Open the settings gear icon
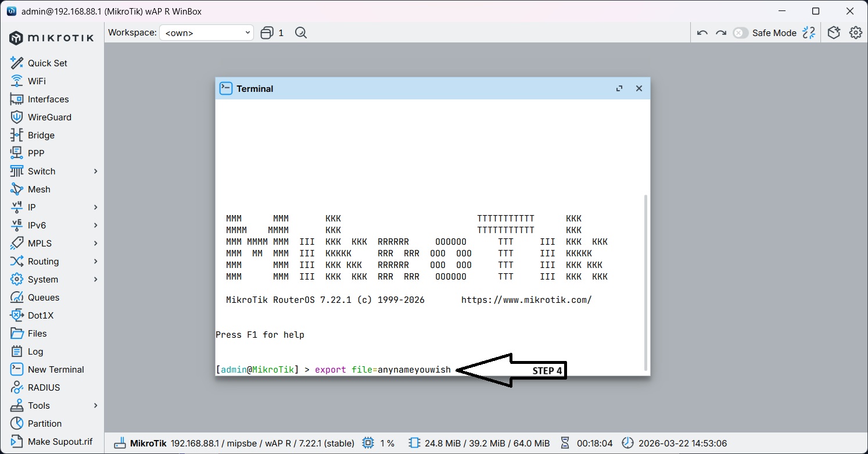Screen dimensions: 868x454 [x=855, y=33]
